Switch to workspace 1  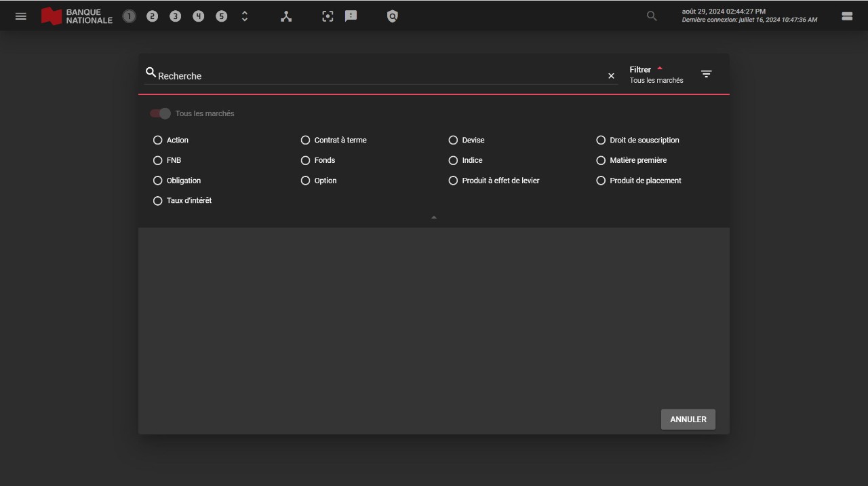click(x=129, y=16)
